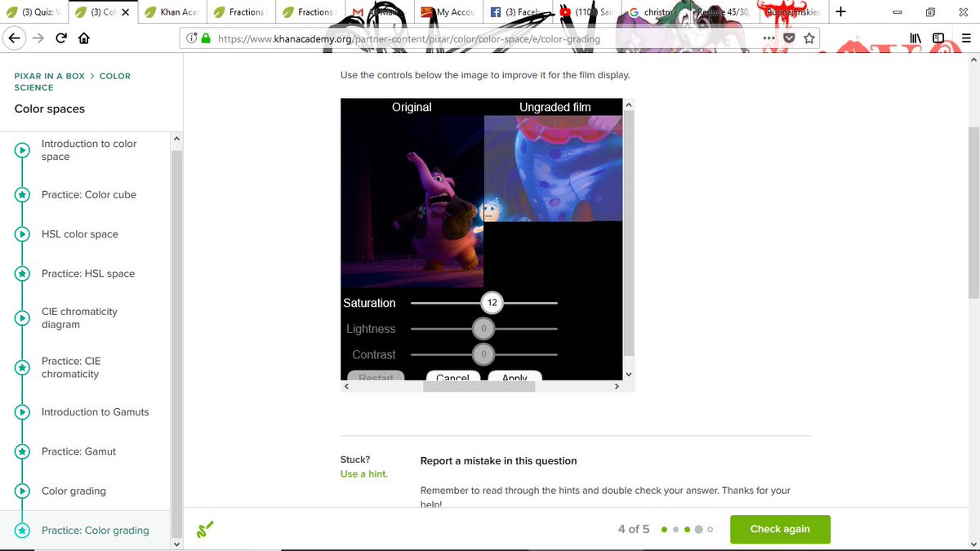Click the Saturation slider handle showing 12

492,303
